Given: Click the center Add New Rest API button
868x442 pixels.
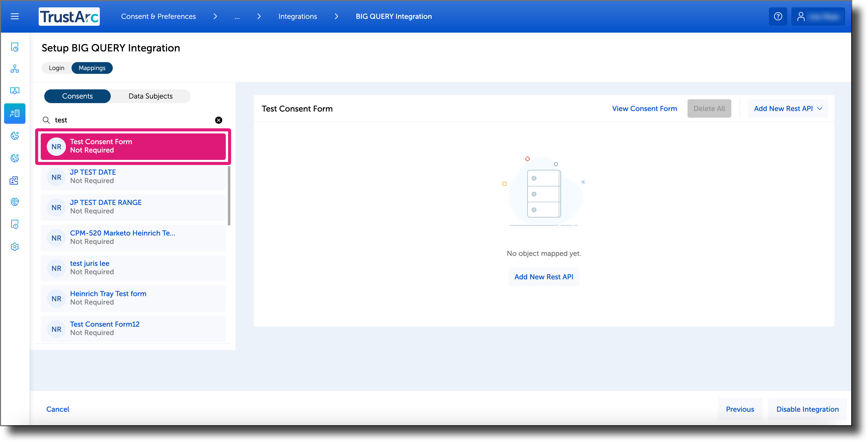Looking at the screenshot, I should point(543,277).
